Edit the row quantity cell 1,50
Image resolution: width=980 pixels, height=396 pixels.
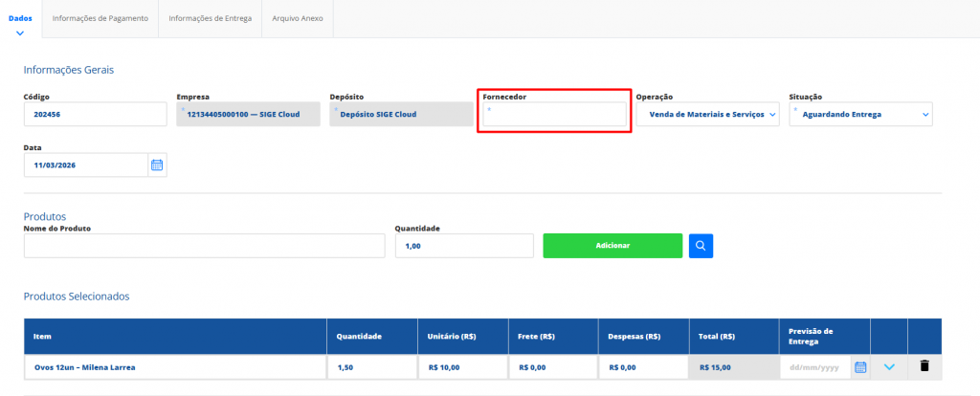click(x=372, y=367)
